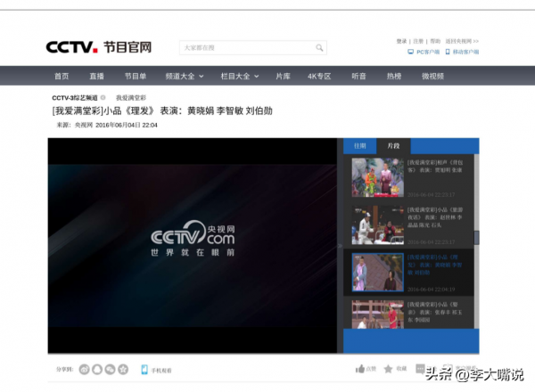Click the CCTV 节目官网 logo
535x392 pixels.
pos(99,47)
